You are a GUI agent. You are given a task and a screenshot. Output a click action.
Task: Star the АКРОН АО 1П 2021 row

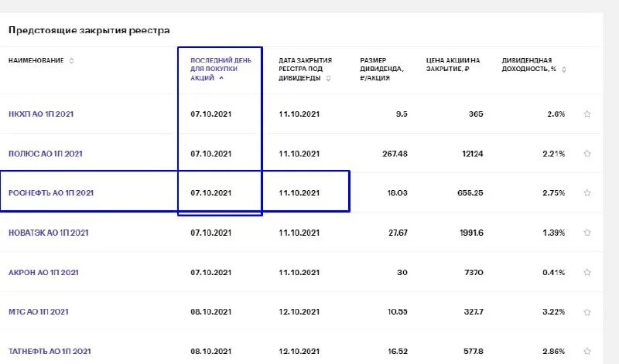tap(587, 272)
